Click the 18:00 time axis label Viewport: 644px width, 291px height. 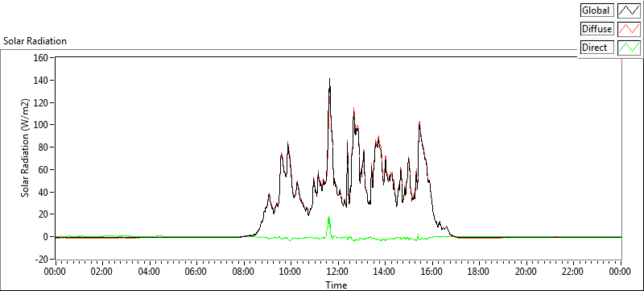(479, 272)
